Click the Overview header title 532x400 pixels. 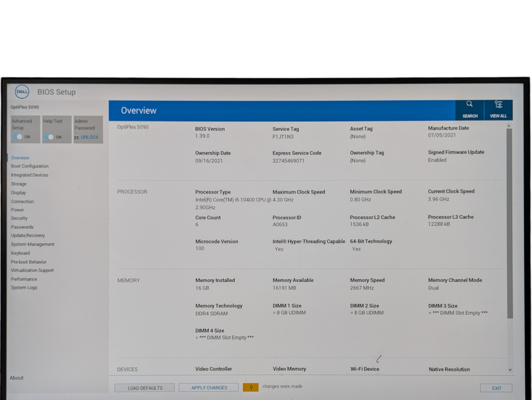coord(138,110)
